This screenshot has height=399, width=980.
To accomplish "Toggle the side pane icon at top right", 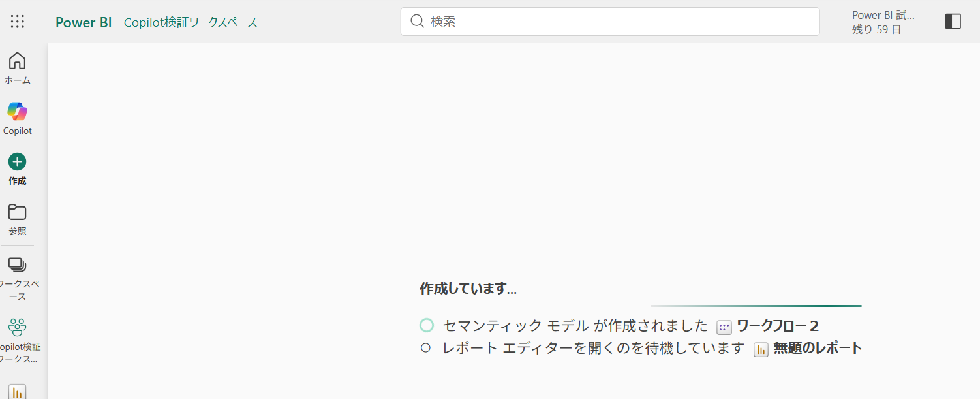I will (953, 22).
